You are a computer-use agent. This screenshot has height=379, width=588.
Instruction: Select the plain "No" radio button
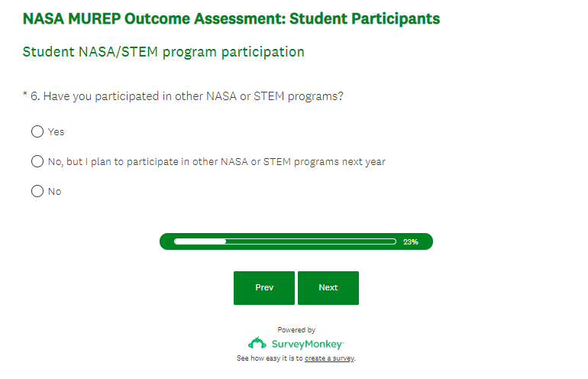[x=37, y=191]
